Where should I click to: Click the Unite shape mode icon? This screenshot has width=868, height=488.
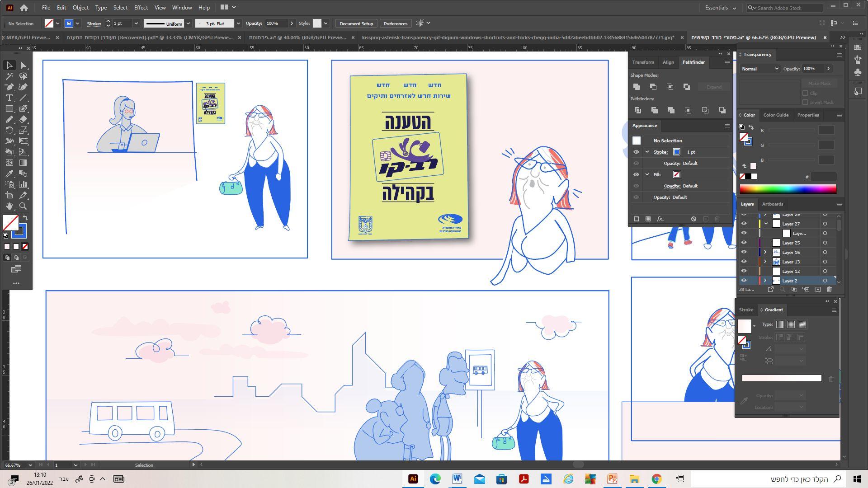point(637,87)
